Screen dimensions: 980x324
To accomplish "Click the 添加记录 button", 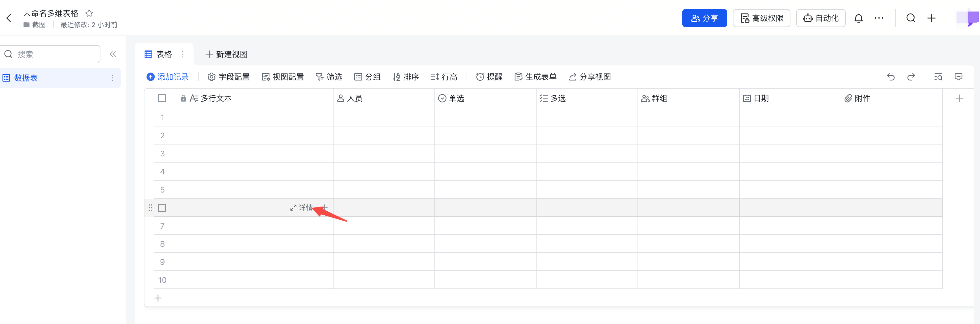I will coord(168,76).
